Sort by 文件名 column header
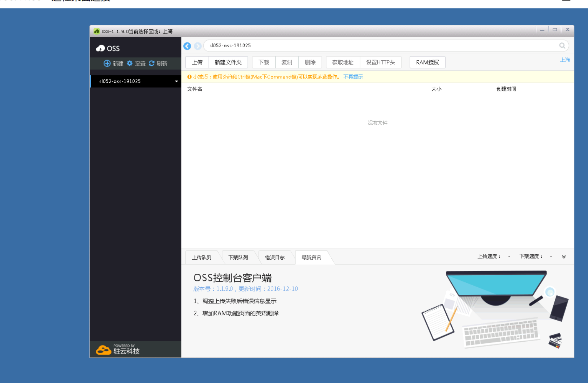Image resolution: width=588 pixels, height=383 pixels. pos(195,89)
